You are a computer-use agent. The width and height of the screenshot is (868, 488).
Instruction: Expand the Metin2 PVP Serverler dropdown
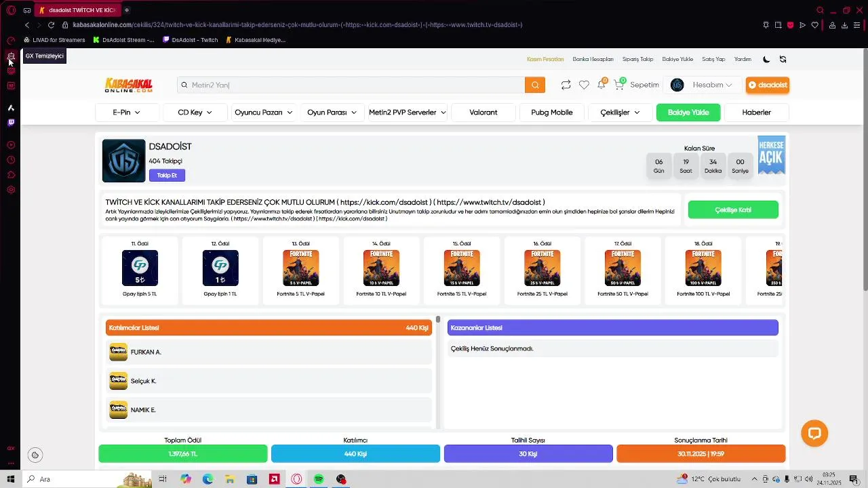pos(407,113)
